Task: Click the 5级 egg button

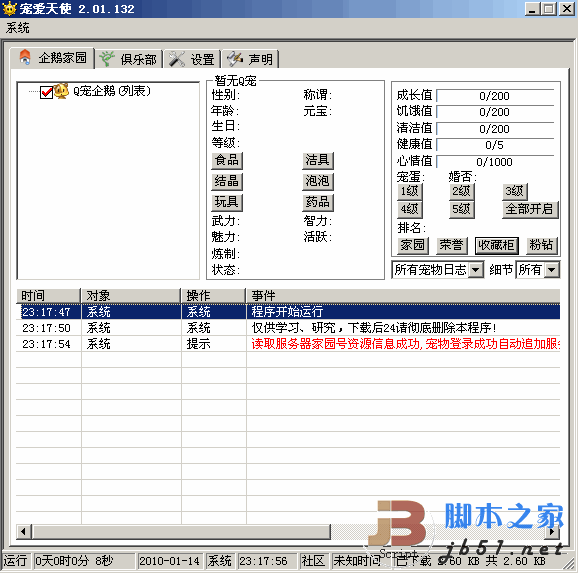Action: 462,210
